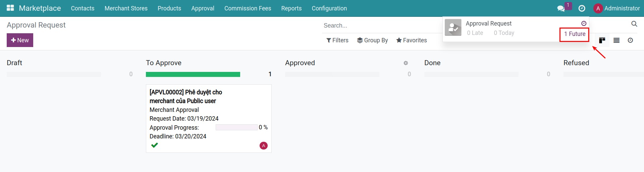Click the Approval Request breadcrumb title
The image size is (644, 172).
point(36,25)
